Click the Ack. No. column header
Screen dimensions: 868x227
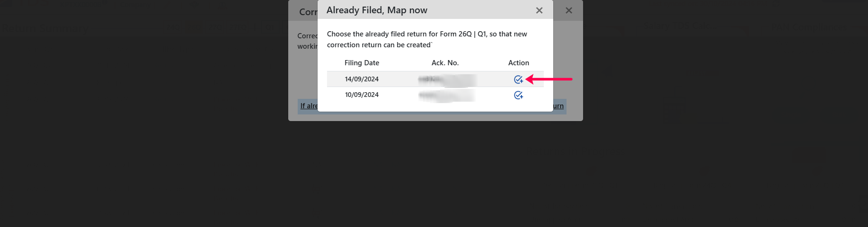pyautogui.click(x=445, y=63)
